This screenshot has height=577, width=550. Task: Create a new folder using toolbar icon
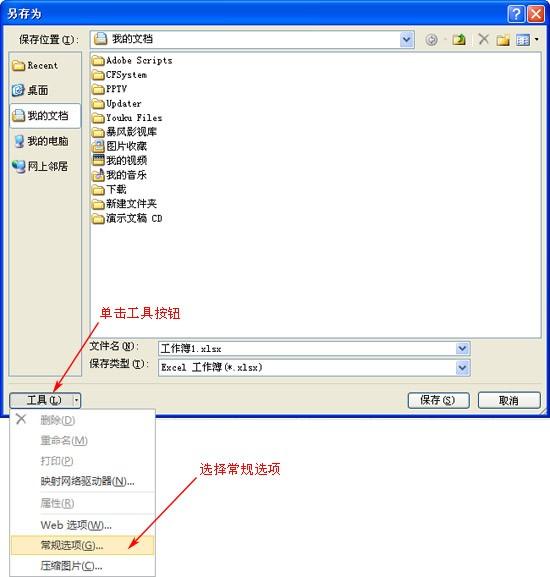tap(503, 40)
